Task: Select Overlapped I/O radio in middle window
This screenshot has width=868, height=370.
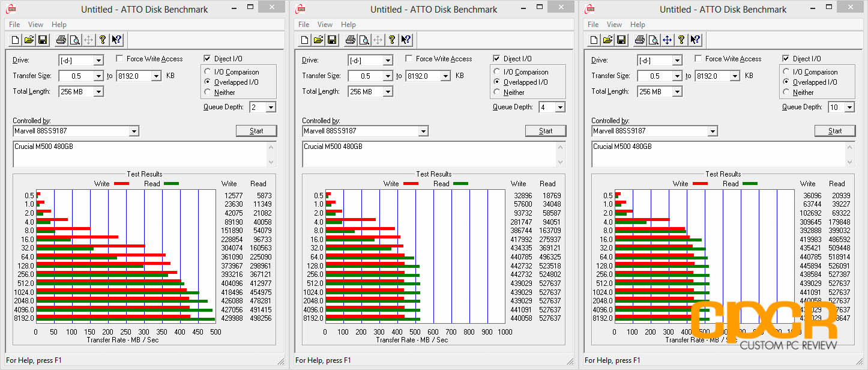Action: tap(497, 82)
